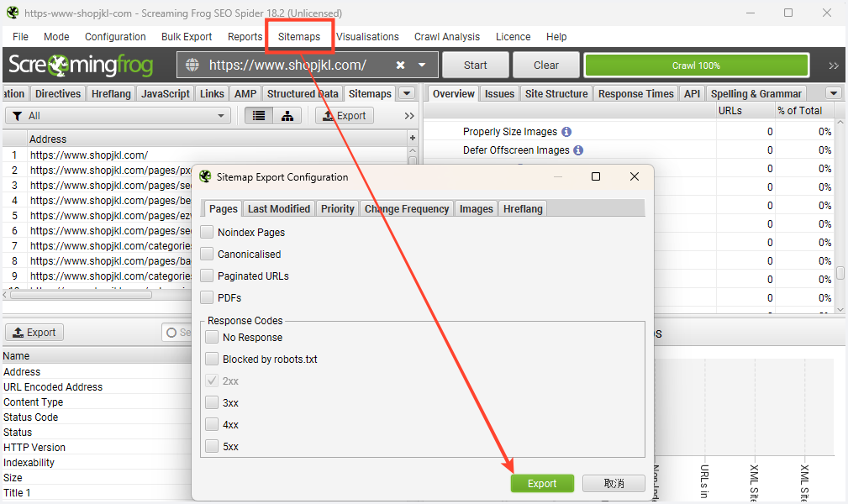Add column with plus icon
This screenshot has width=848, height=504.
[x=412, y=138]
